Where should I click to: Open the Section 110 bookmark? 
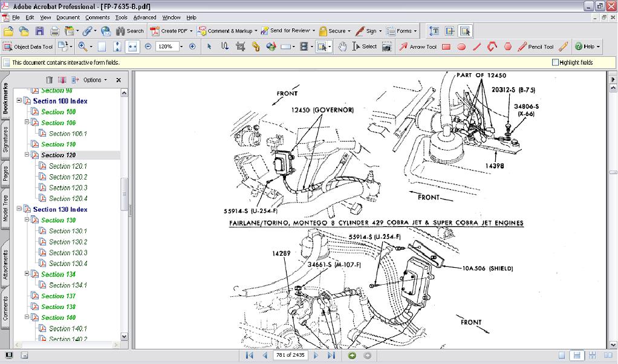[58, 145]
